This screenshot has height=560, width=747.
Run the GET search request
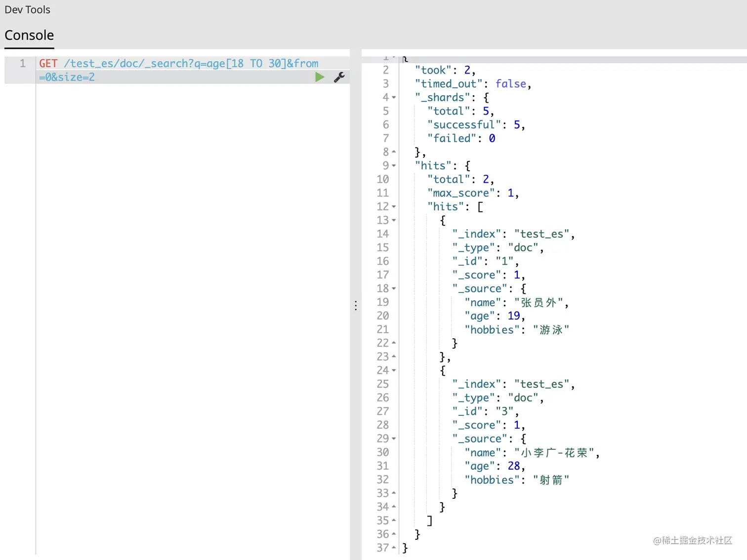(x=320, y=77)
